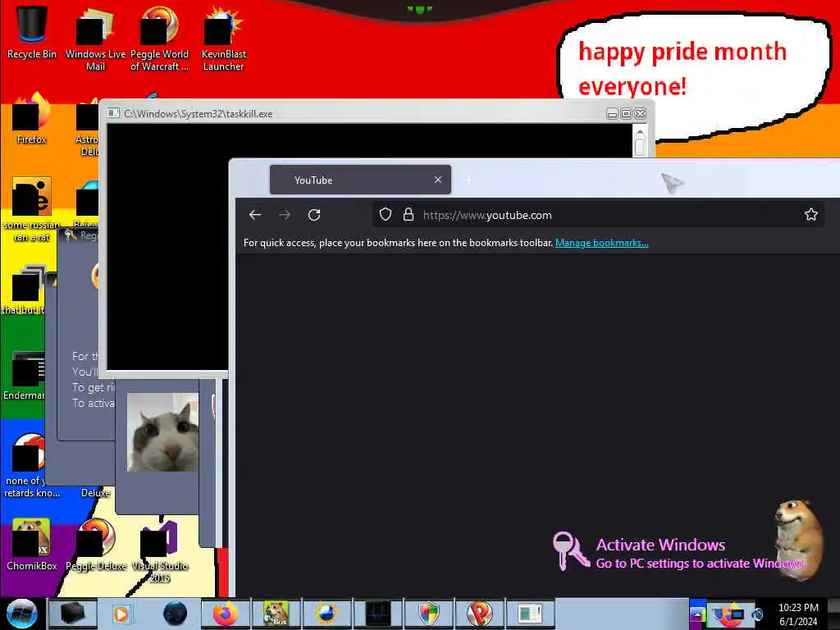
Task: Open the ChomikBox desktop shortcut
Action: tap(31, 545)
